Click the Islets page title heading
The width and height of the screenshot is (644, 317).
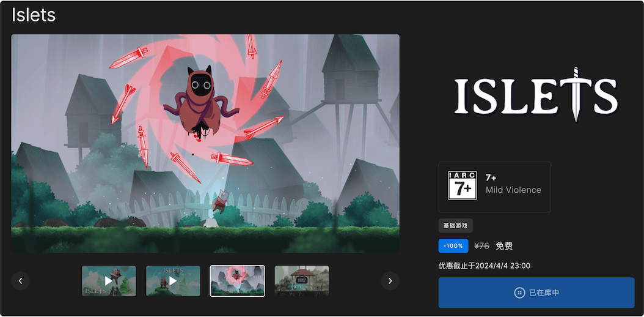(34, 15)
